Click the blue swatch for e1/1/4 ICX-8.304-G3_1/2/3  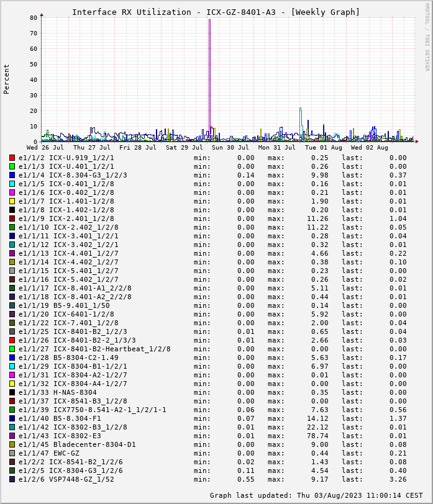pyautogui.click(x=12, y=175)
